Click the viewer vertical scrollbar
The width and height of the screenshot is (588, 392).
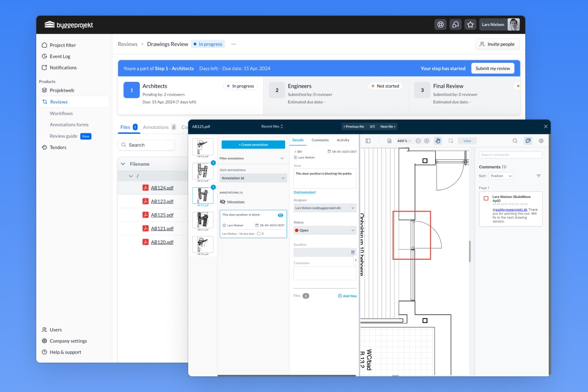coord(470,251)
